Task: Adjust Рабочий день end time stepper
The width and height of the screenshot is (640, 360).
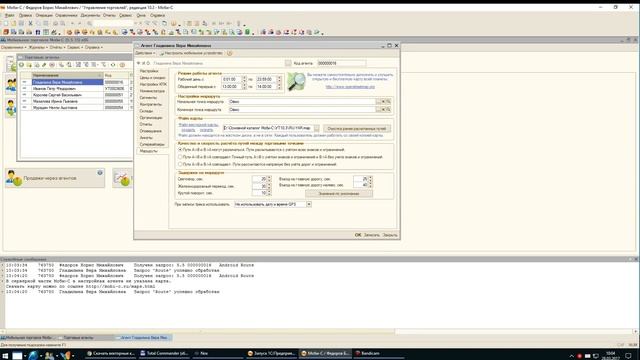Action: pos(279,79)
